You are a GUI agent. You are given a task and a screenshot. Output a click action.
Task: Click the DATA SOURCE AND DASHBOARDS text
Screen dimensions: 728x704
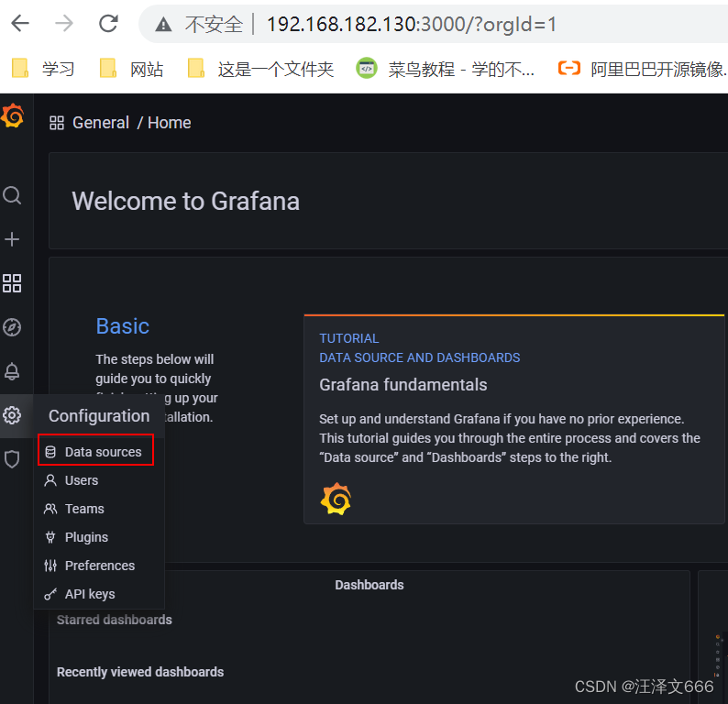pos(420,357)
